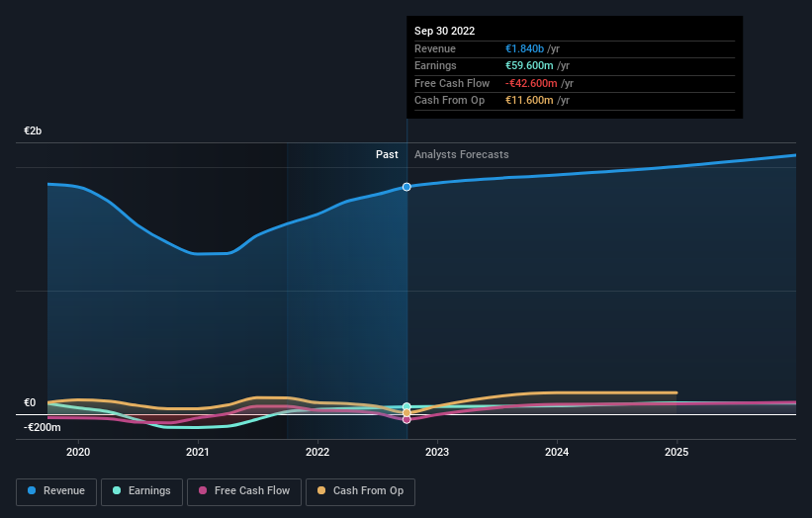This screenshot has width=812, height=518.
Task: Click the pink Free Cash Flow data point marker
Action: (x=406, y=420)
